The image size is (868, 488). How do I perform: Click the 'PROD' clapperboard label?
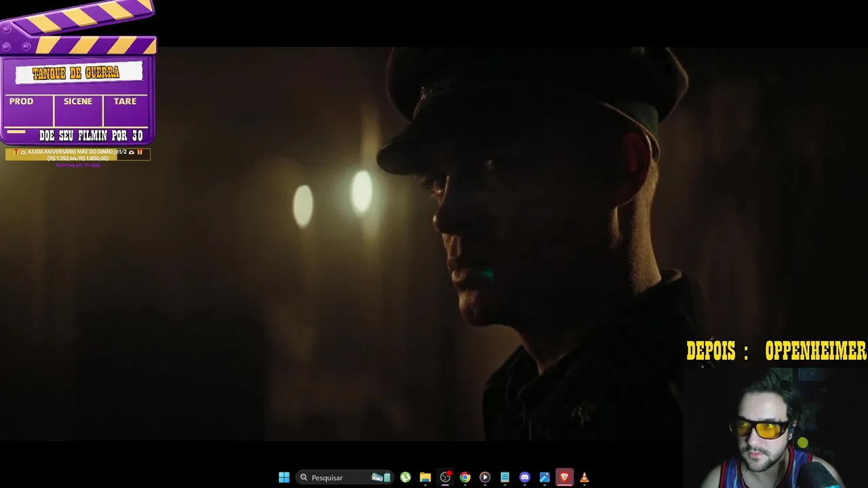21,101
